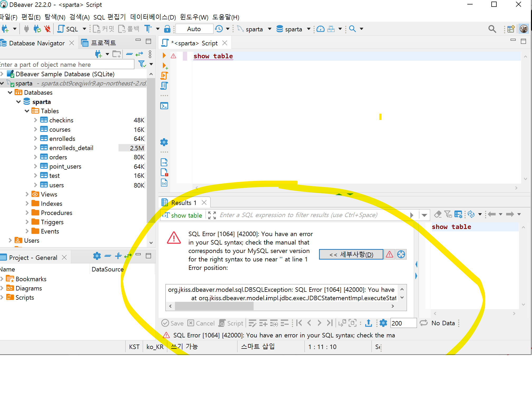Click the horizontal scrollbar in error details box
The width and height of the screenshot is (532, 406).
point(214,306)
